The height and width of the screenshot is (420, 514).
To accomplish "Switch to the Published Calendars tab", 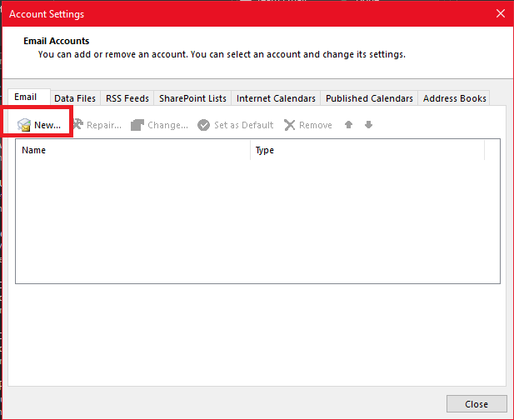I will (369, 98).
